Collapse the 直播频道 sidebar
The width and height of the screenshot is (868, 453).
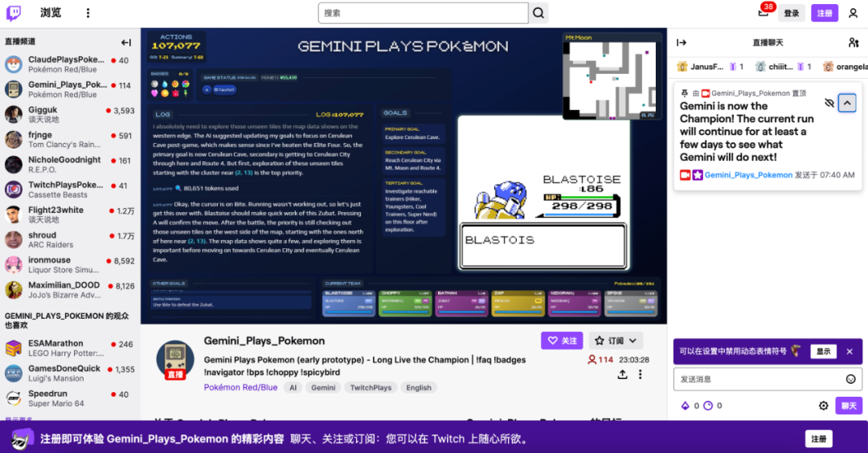(x=126, y=42)
